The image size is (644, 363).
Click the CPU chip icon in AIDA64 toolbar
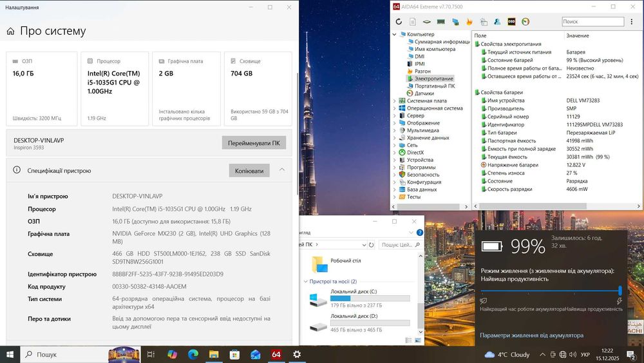click(x=427, y=22)
